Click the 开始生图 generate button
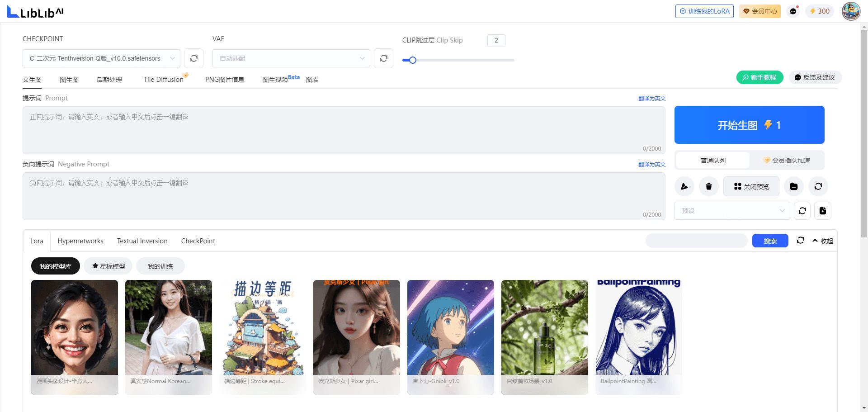This screenshot has height=412, width=868. (750, 125)
